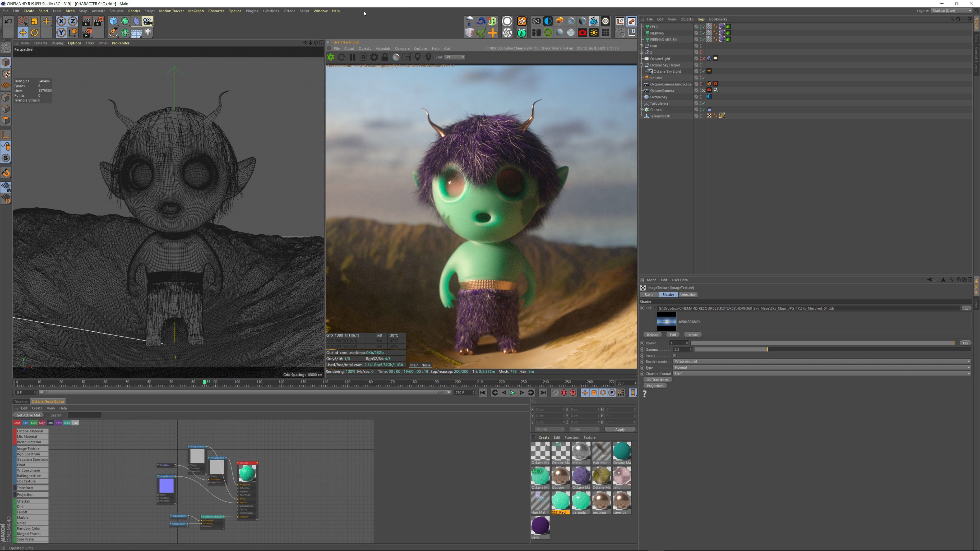
Task: Click the light bulb Light object icon
Action: (x=148, y=33)
